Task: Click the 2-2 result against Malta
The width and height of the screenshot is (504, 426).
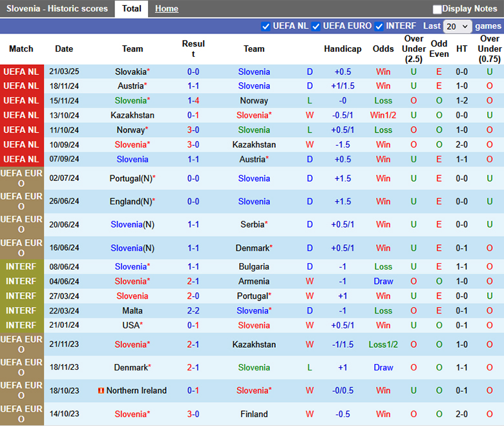Action: [193, 310]
